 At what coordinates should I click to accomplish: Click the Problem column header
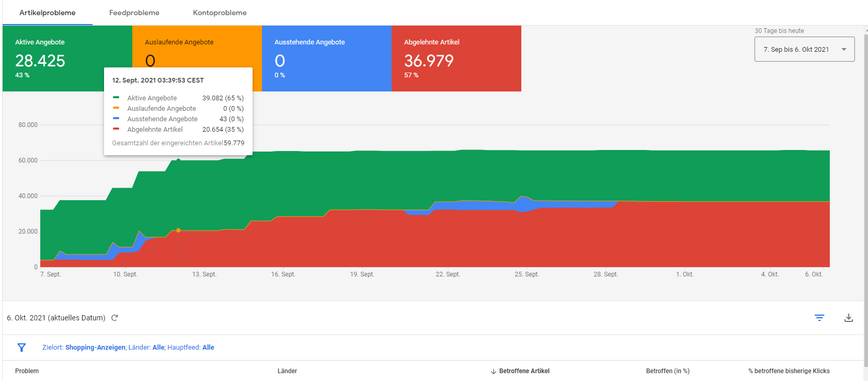(x=27, y=371)
